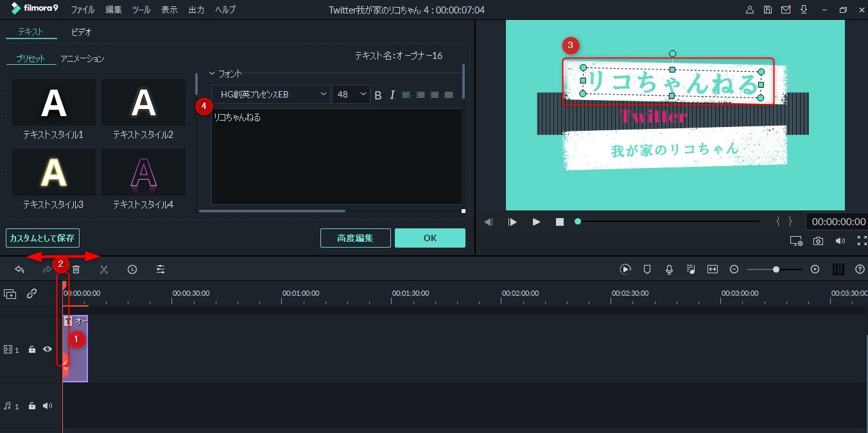Adjust preview volume with speaker icon
Viewport: 868px width, 433px height.
[840, 241]
